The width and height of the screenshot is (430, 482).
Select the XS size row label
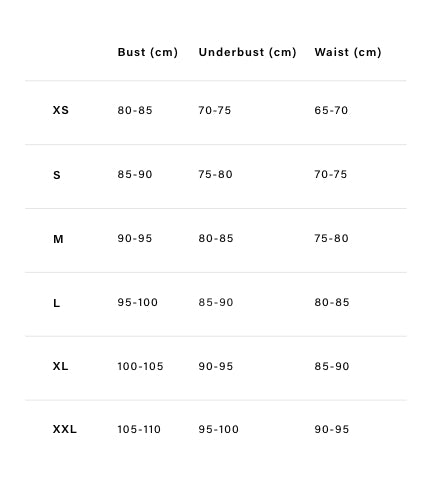coord(61,110)
